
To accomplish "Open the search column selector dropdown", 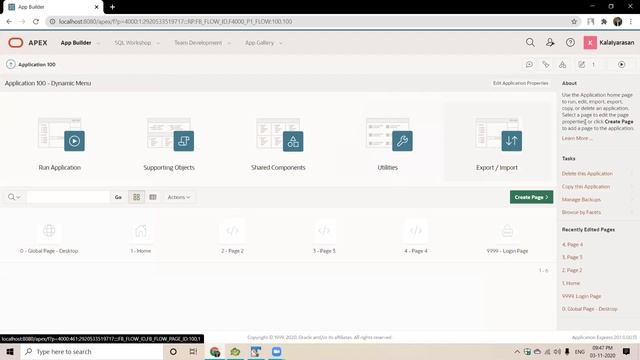I will [x=14, y=197].
